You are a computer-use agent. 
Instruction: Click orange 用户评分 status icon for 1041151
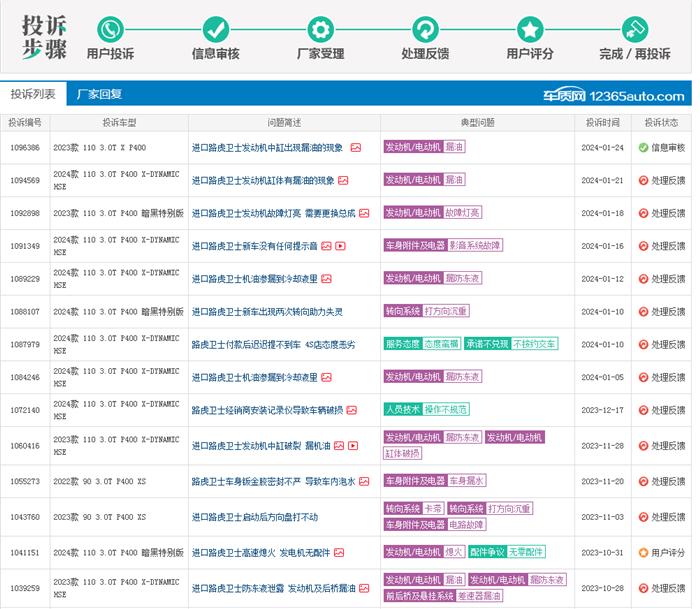(x=643, y=553)
